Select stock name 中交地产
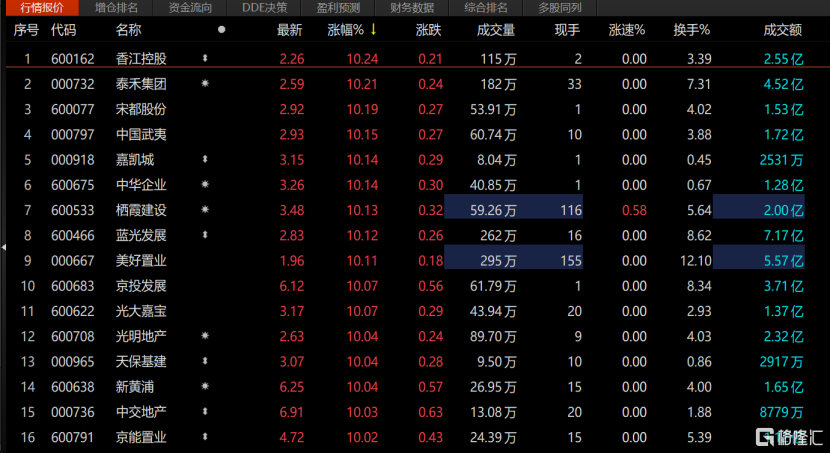Viewport: 830px width, 454px height. 141,412
